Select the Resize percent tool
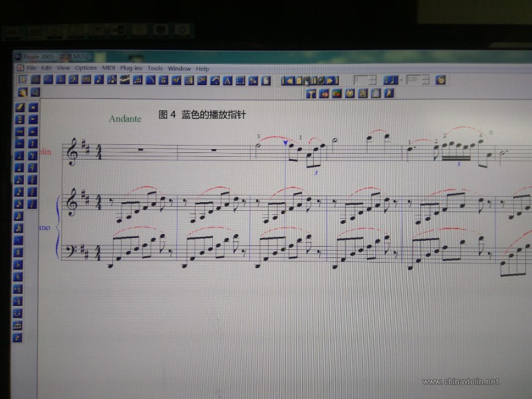The image size is (532, 399). point(253,80)
